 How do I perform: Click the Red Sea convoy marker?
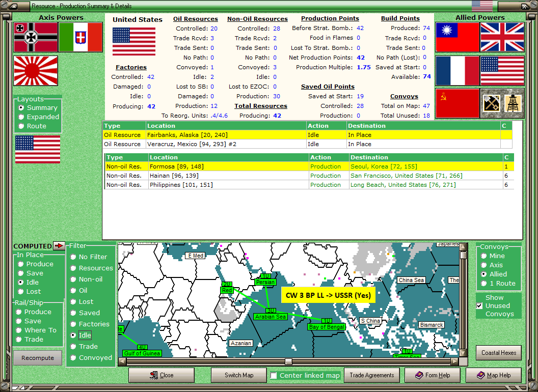pos(227,288)
